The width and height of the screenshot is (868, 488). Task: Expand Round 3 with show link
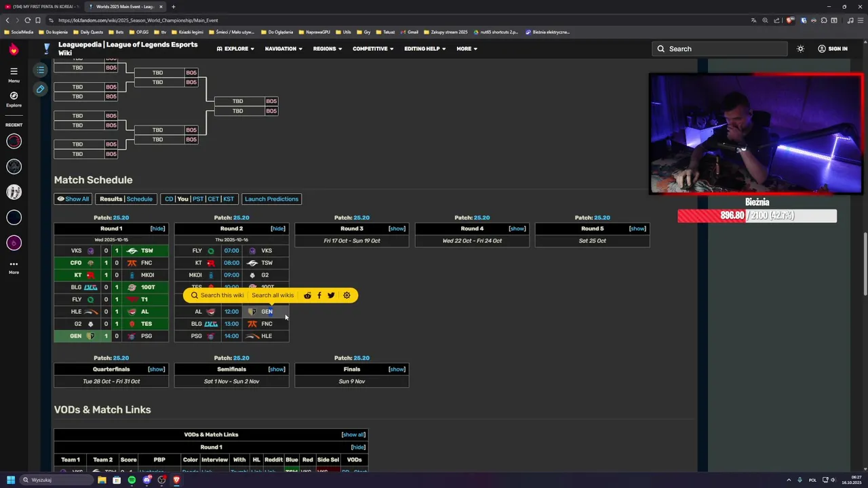(397, 228)
